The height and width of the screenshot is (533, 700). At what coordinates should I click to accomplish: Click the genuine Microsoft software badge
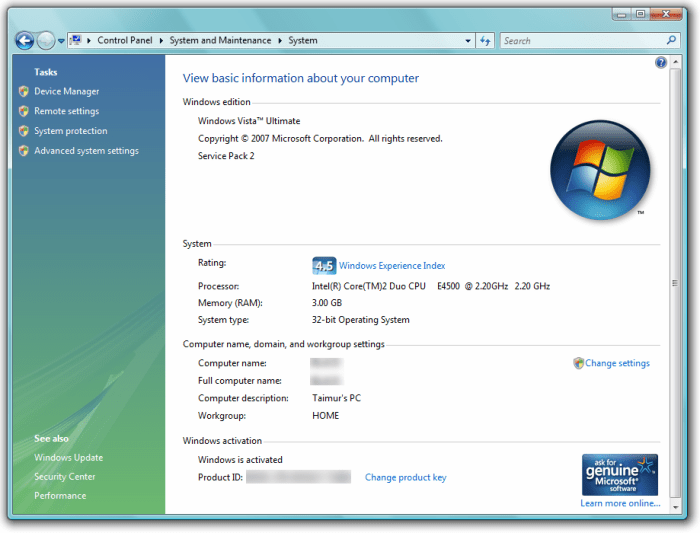point(620,475)
